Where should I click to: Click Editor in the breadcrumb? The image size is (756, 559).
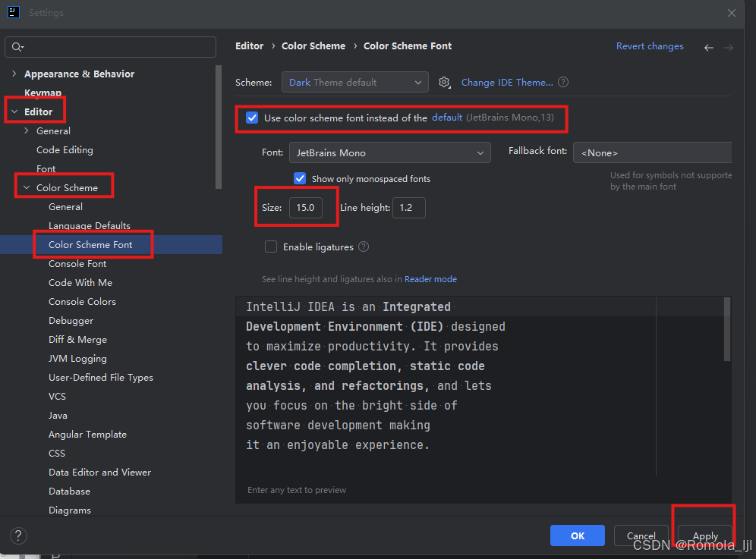click(x=249, y=46)
